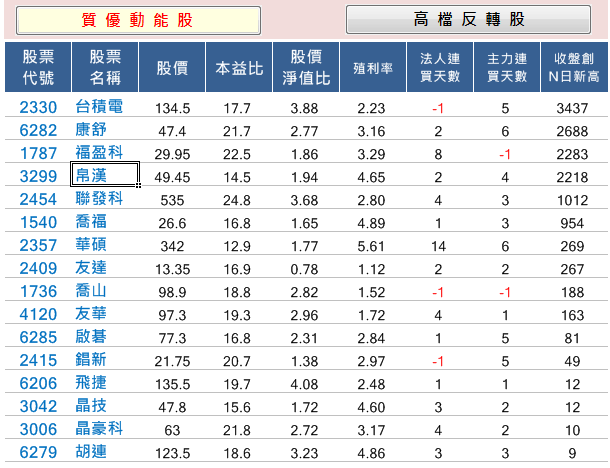Viewport: 610px width, 468px height.
Task: Select 帛漢 price cell 49.45
Action: click(172, 177)
